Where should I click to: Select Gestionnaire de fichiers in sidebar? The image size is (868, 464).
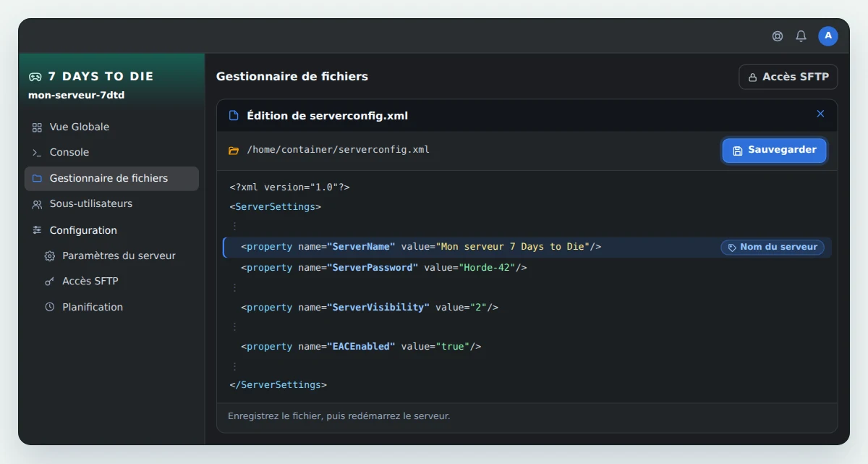tap(111, 179)
